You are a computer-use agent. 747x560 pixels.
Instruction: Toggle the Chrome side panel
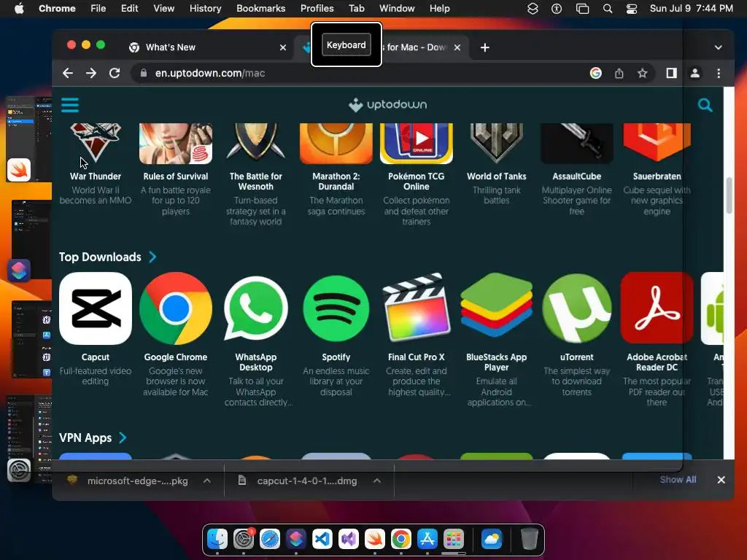(x=671, y=73)
